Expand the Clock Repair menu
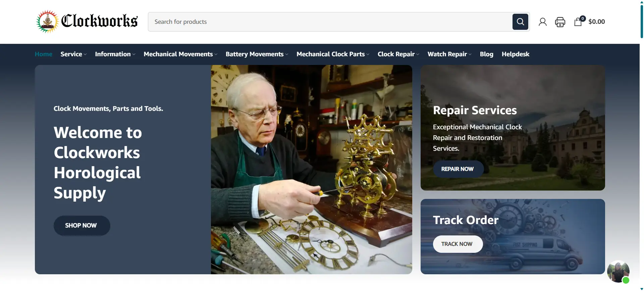The image size is (644, 291). tap(398, 54)
